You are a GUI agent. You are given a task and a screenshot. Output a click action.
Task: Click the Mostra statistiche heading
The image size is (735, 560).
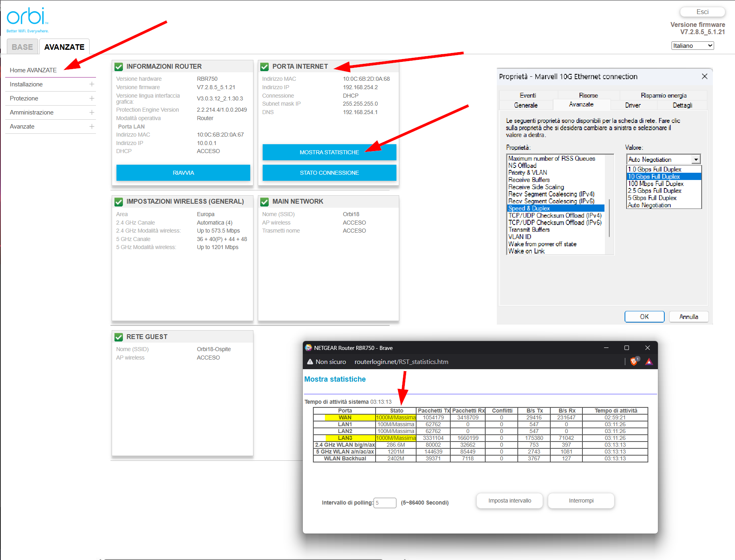coord(335,379)
